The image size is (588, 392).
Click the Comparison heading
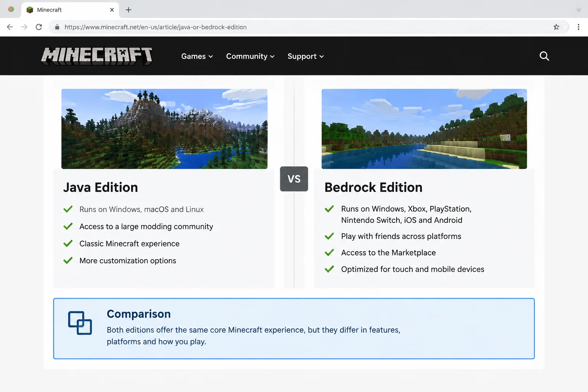(139, 314)
